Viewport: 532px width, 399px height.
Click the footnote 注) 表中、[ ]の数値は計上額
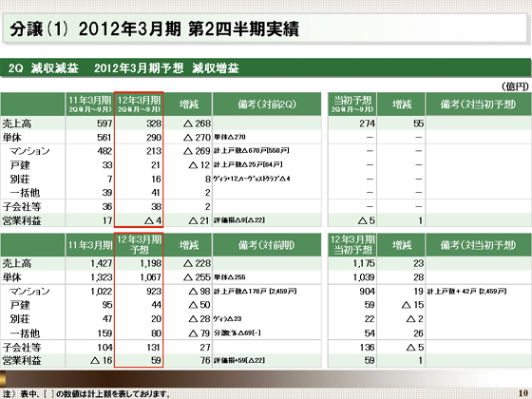tap(85, 394)
